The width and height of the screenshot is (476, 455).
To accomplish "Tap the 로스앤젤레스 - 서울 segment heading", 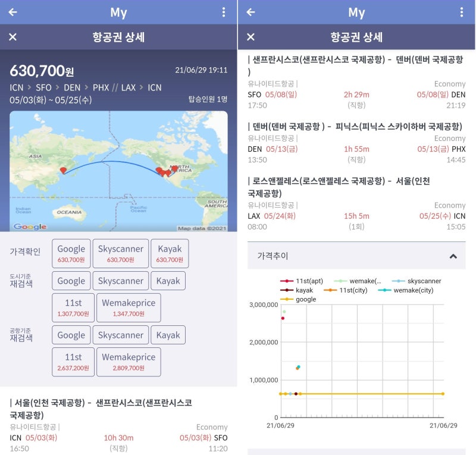I will click(339, 187).
